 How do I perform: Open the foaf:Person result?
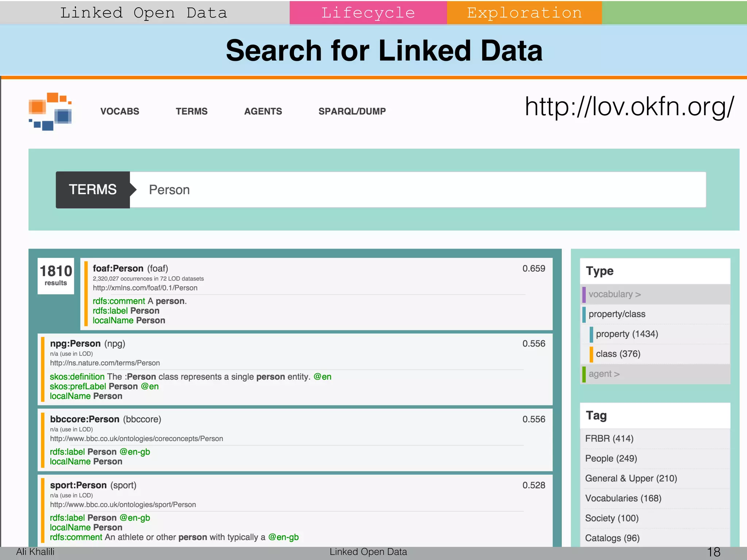pyautogui.click(x=118, y=269)
